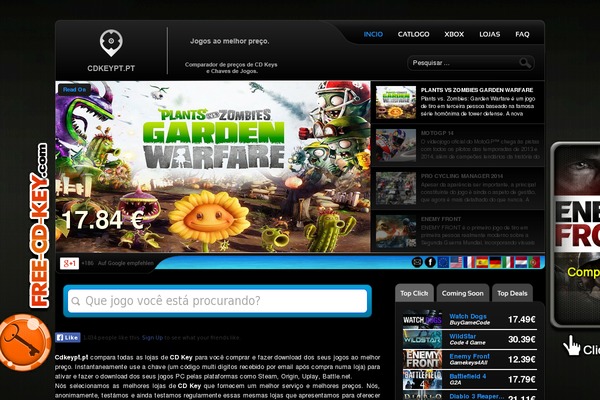Open the Watch Dogs deal link
This screenshot has width=600, height=400.
(468, 316)
